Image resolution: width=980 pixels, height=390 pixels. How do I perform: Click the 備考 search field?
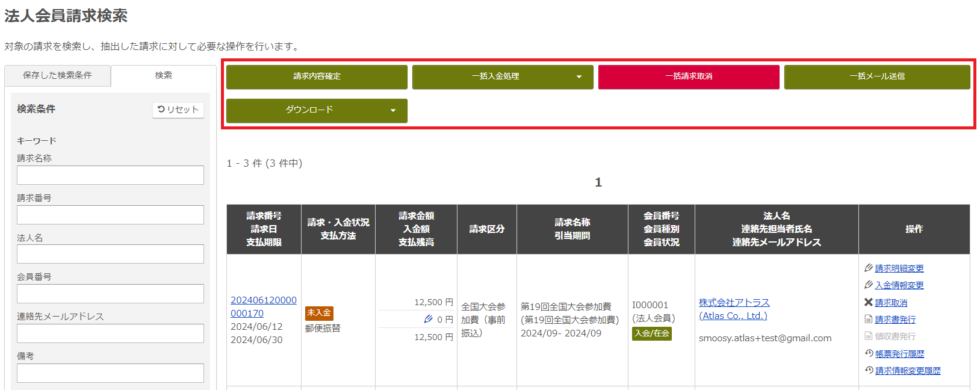pyautogui.click(x=110, y=373)
